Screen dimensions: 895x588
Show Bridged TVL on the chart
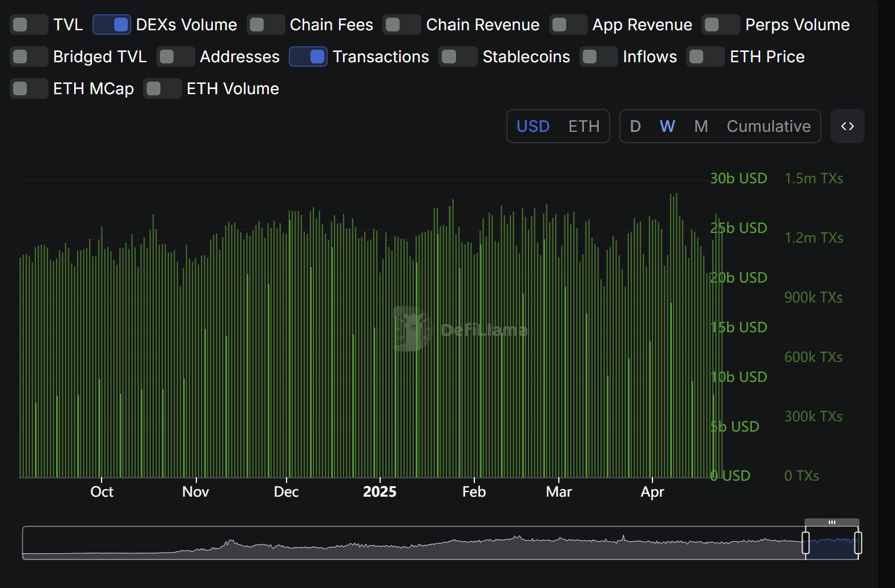click(29, 57)
